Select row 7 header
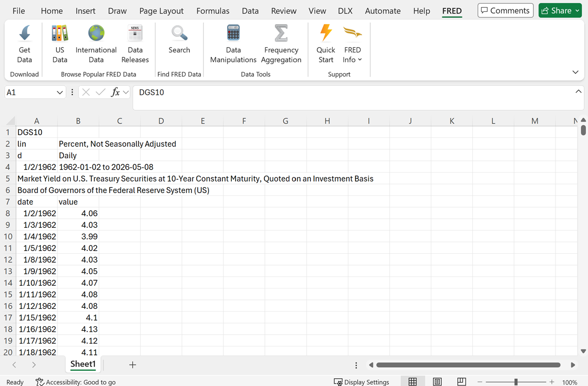This screenshot has height=386, width=588. [8, 202]
